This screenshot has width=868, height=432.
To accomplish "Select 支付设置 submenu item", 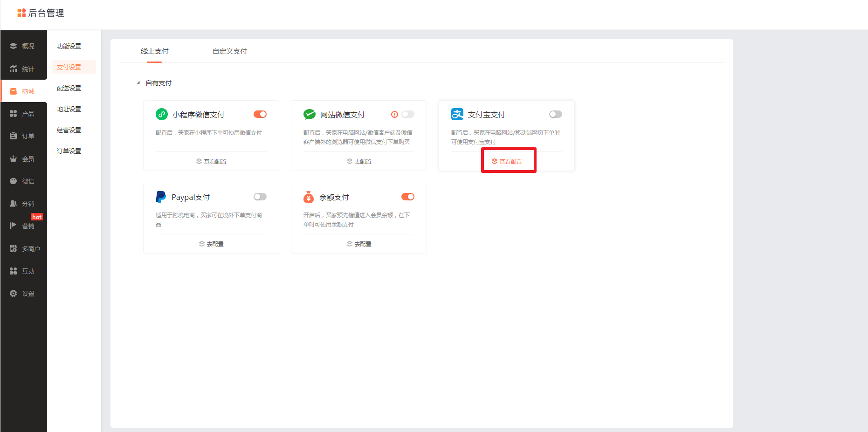I will (x=74, y=67).
